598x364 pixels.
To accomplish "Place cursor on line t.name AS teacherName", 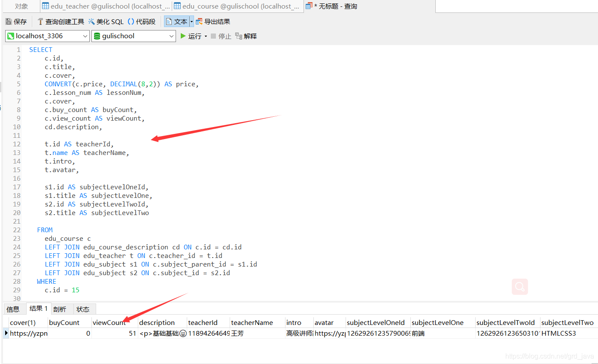I will coord(87,153).
